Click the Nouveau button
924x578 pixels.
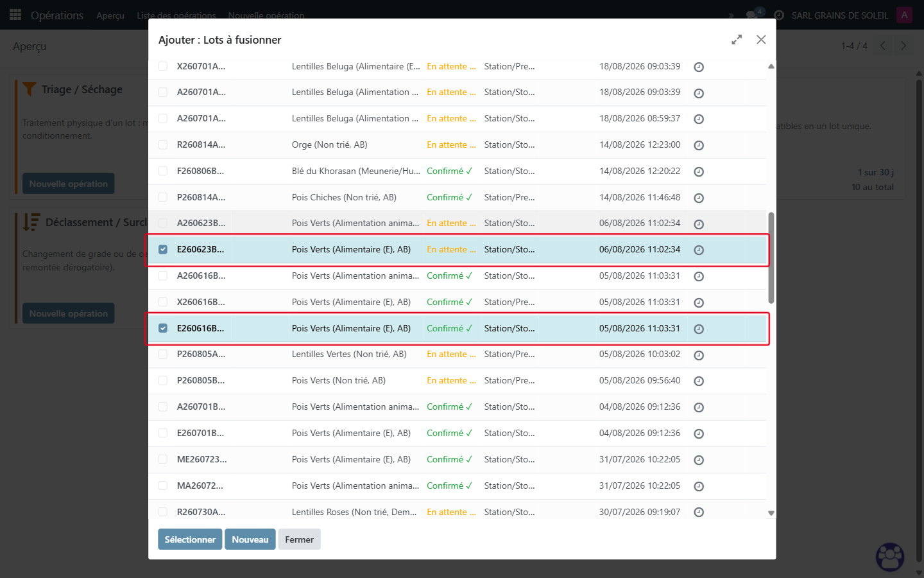pyautogui.click(x=250, y=539)
